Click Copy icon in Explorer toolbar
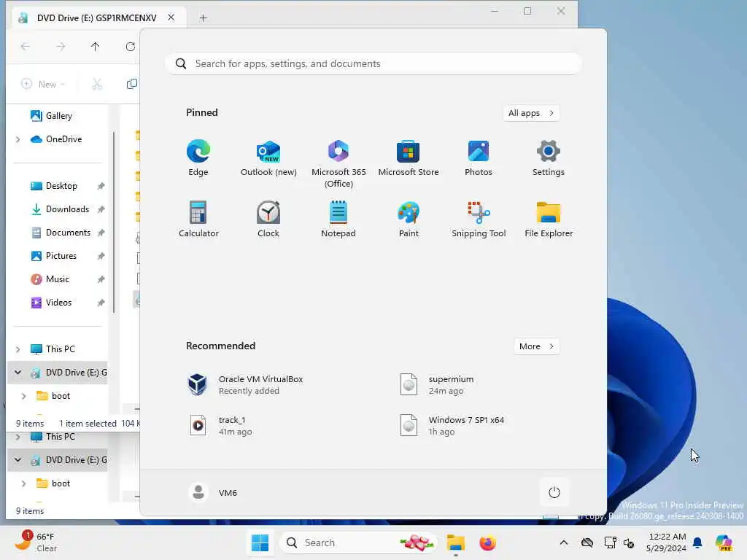The height and width of the screenshot is (560, 747). [x=132, y=85]
